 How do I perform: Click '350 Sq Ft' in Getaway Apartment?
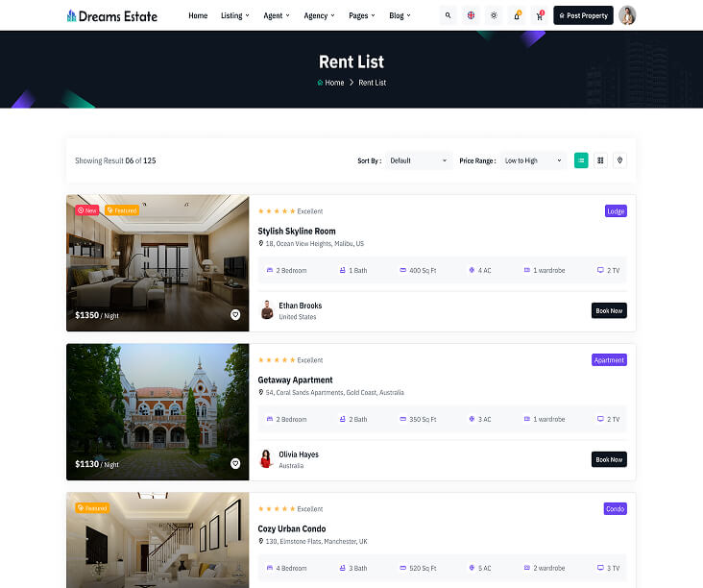click(x=423, y=419)
